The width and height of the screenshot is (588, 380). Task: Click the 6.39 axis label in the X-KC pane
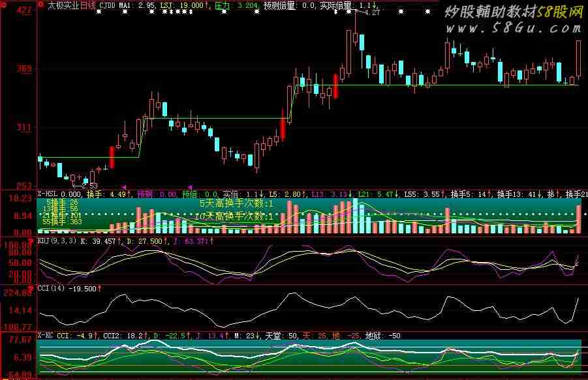[23, 357]
